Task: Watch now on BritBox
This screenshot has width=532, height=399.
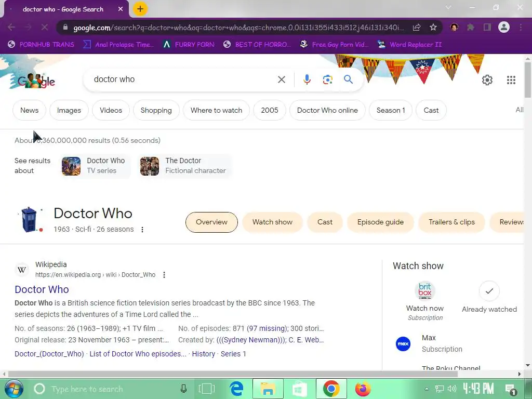Action: tap(425, 301)
